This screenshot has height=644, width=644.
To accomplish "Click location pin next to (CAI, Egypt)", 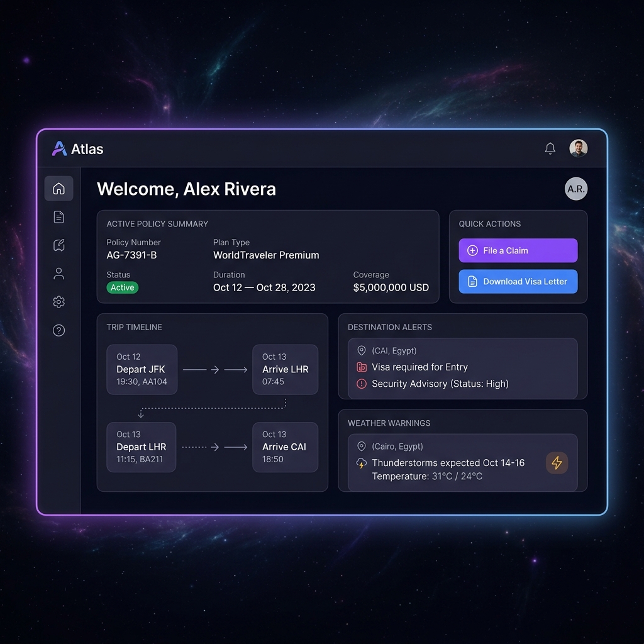I will (x=362, y=350).
